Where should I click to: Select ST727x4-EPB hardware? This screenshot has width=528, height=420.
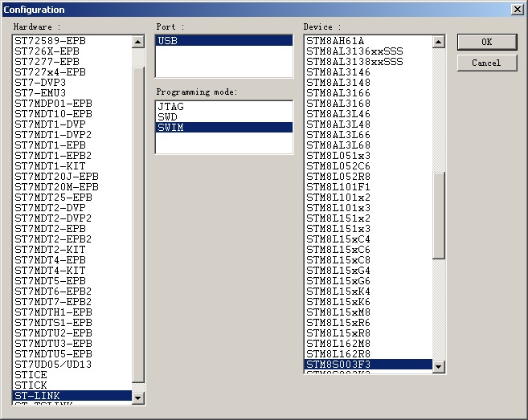[72, 72]
